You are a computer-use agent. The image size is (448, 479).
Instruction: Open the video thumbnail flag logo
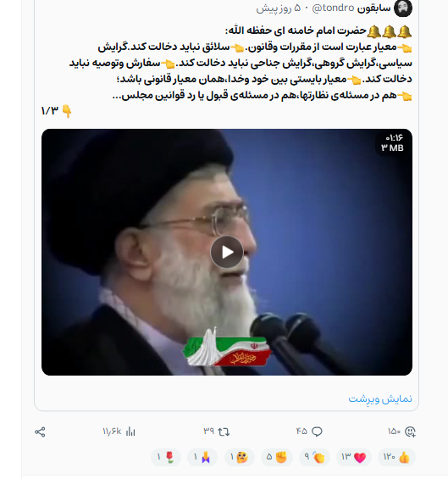point(227,348)
